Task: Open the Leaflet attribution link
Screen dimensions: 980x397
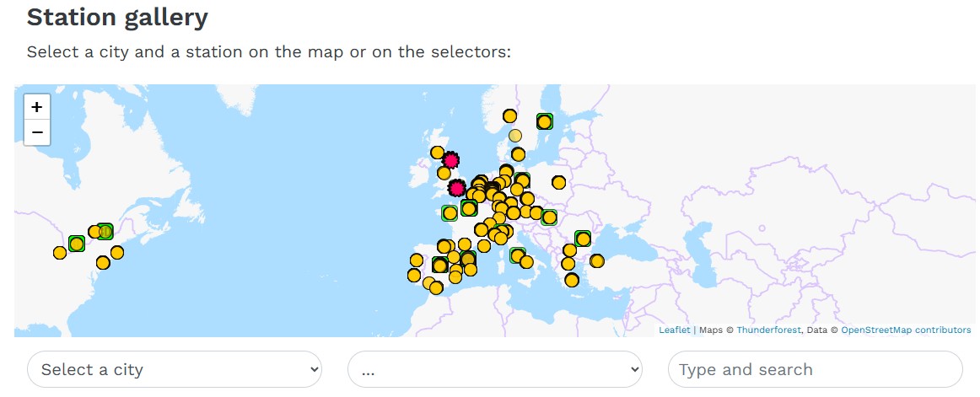Action: [674, 330]
